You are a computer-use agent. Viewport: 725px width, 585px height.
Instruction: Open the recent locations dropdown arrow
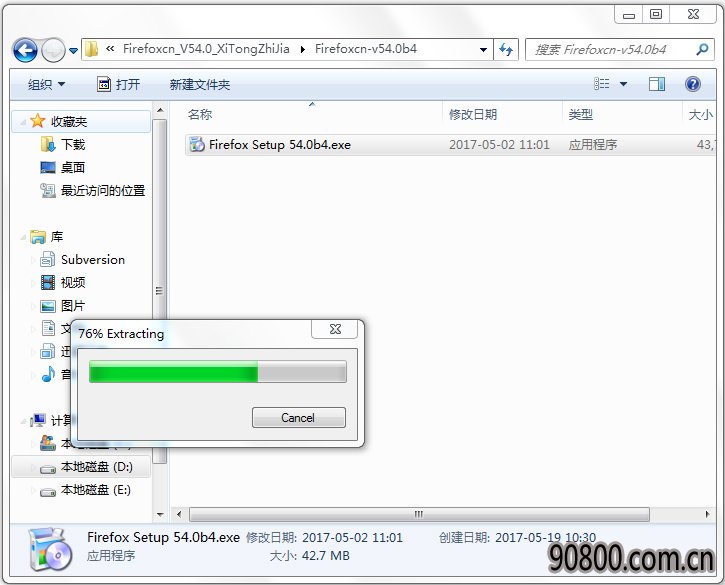click(73, 50)
